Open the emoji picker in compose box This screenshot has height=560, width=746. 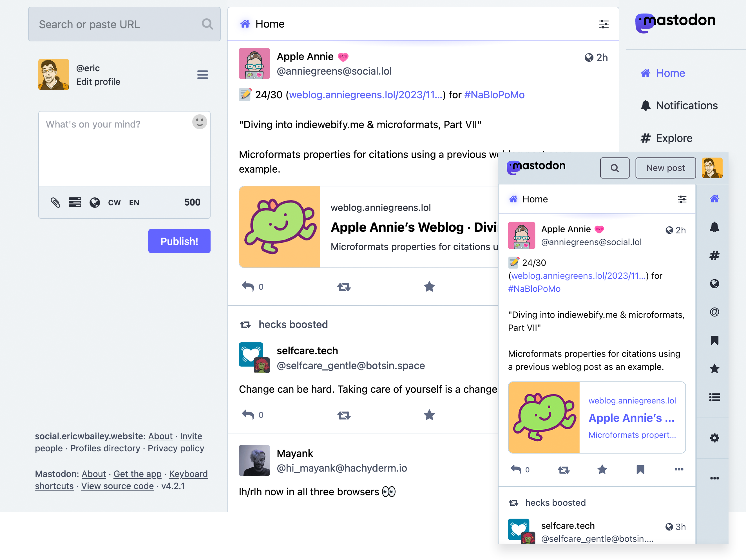point(200,122)
